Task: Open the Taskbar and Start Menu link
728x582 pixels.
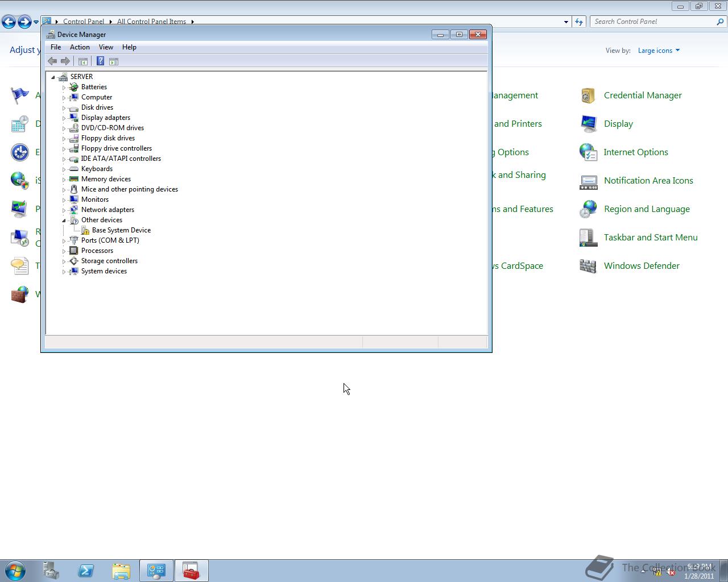Action: pos(651,238)
